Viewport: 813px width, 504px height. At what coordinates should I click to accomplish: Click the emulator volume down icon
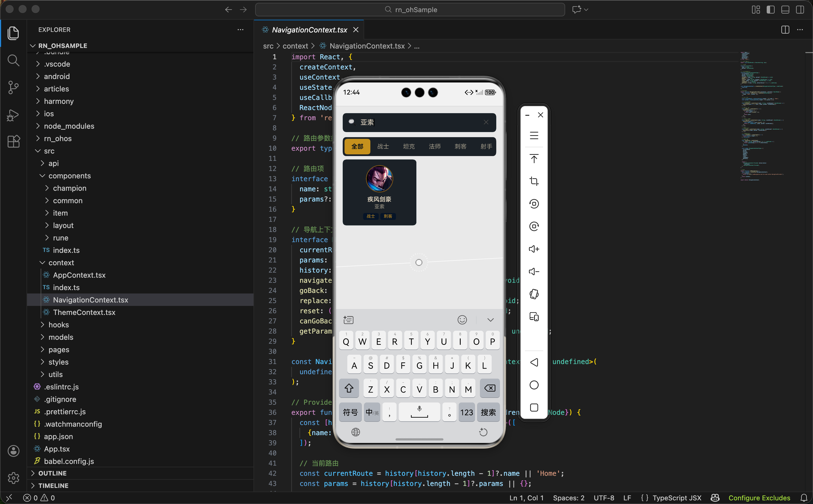point(534,272)
